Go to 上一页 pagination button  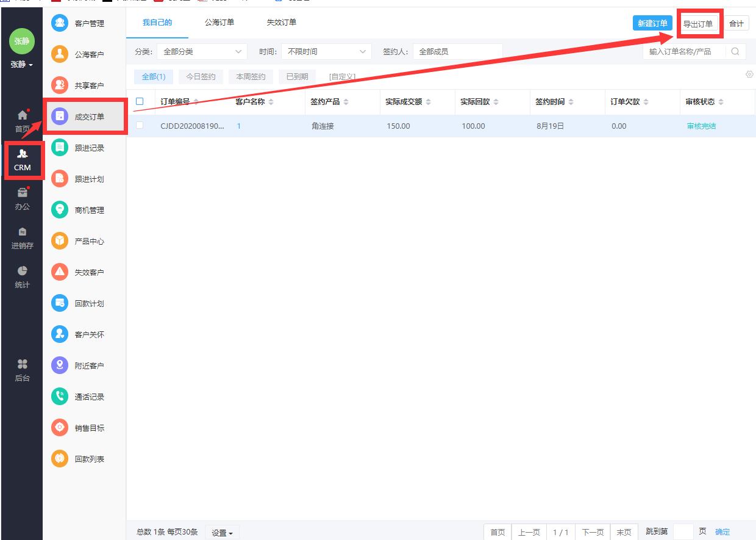[529, 532]
